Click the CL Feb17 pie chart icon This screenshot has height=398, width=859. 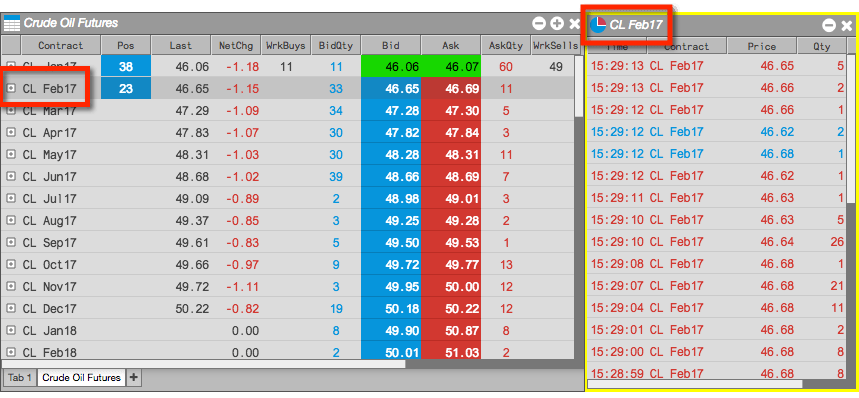[x=598, y=24]
